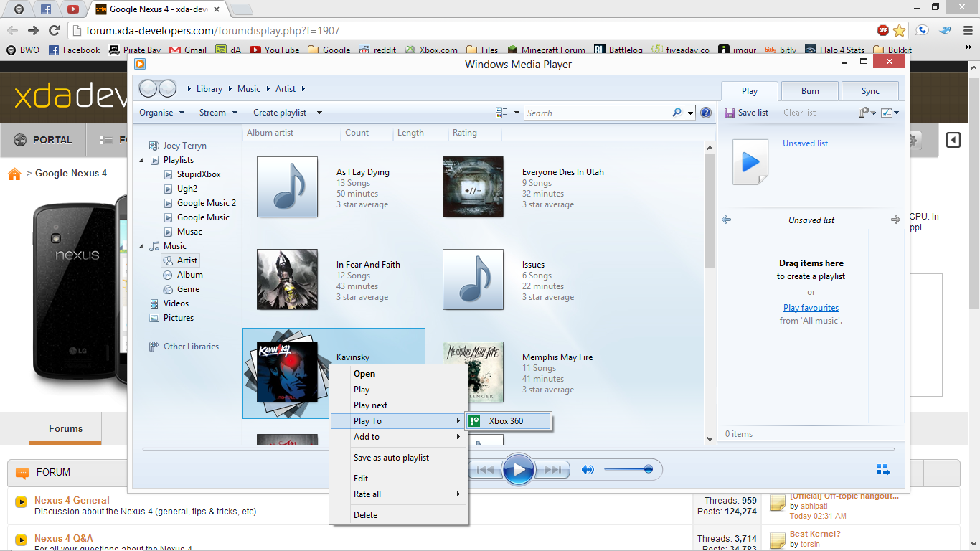Select the StupidXbox playlist
The height and width of the screenshot is (551, 980).
(199, 174)
